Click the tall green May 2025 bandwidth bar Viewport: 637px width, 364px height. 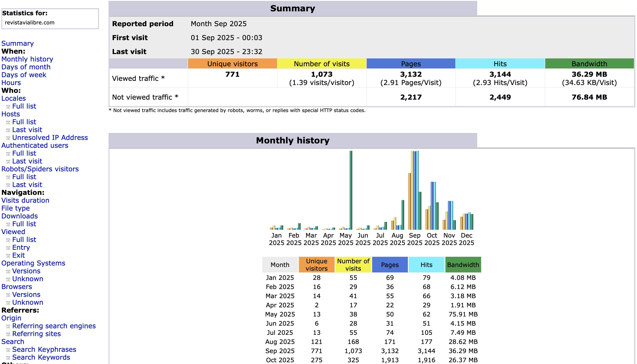point(351,190)
